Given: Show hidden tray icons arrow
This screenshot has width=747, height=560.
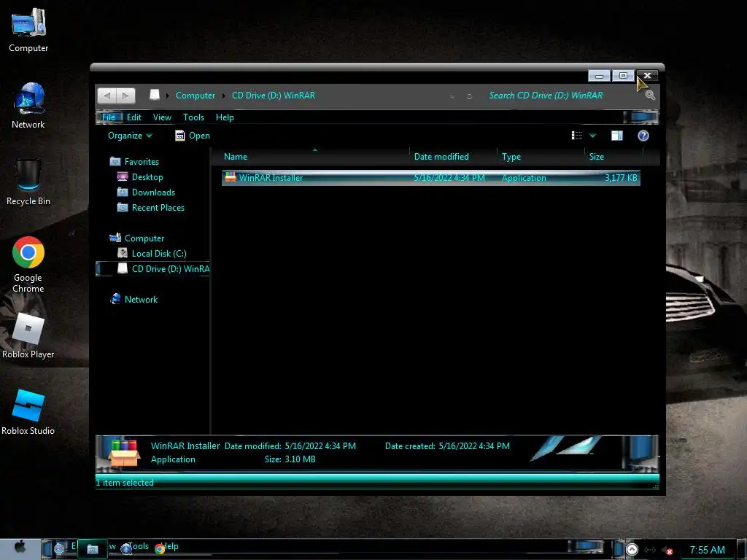Looking at the screenshot, I should [632, 550].
